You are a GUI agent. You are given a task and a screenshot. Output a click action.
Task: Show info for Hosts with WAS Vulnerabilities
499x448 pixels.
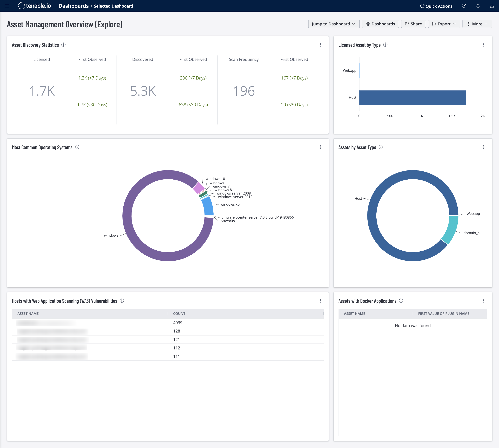pos(122,301)
